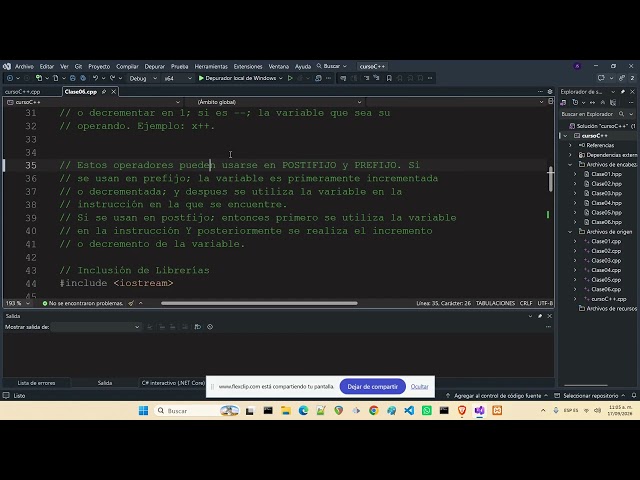Open the Debug configuration dropdown
This screenshot has height=480, width=640.
coord(143,78)
